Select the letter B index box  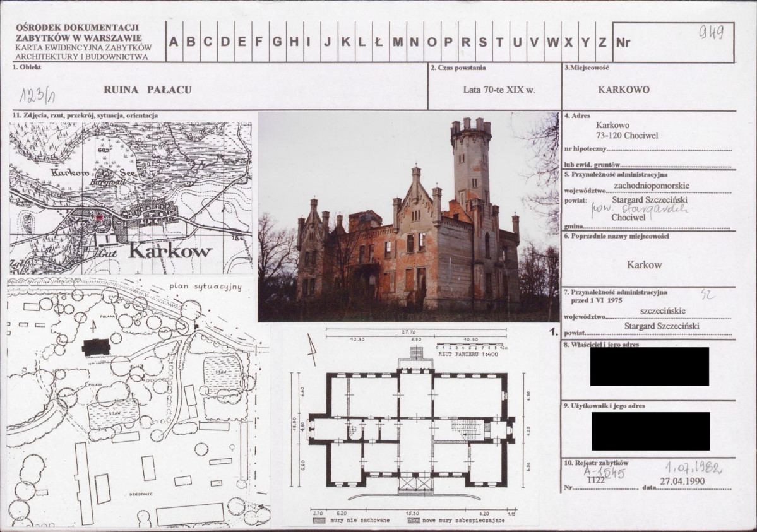(191, 42)
